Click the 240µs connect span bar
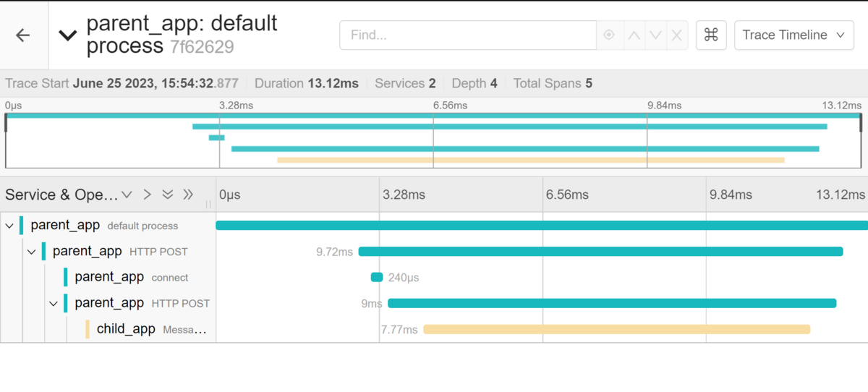 (x=377, y=277)
